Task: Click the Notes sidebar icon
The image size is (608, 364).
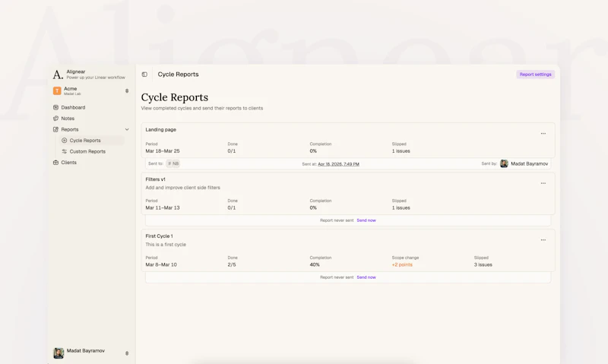Action: tap(55, 119)
